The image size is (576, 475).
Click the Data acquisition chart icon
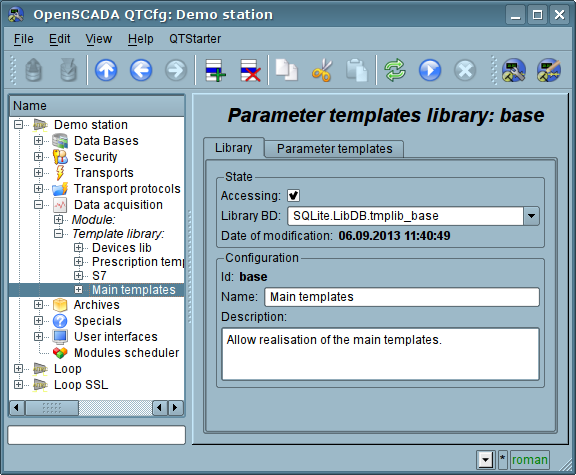(60, 205)
